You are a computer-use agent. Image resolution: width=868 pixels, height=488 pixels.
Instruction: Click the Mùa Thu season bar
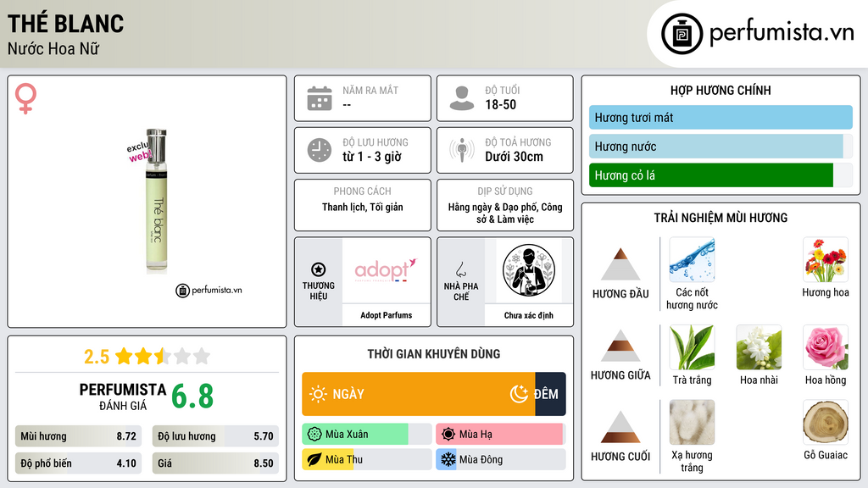366,459
